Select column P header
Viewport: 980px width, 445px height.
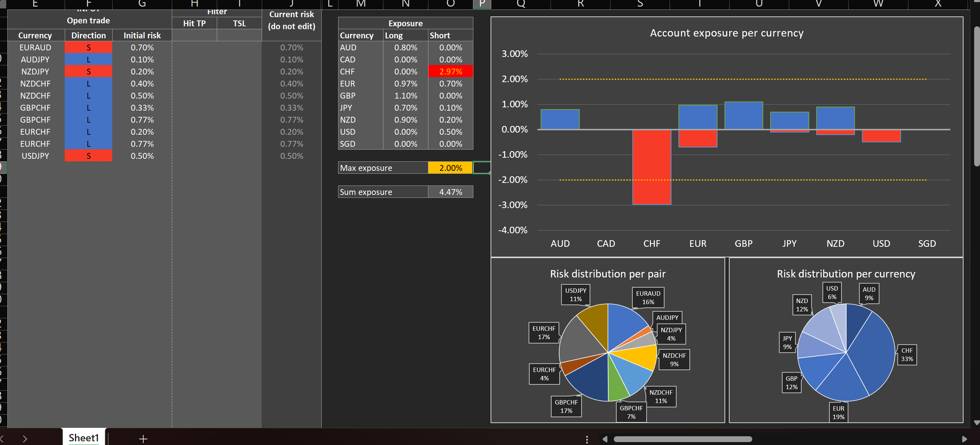(482, 4)
